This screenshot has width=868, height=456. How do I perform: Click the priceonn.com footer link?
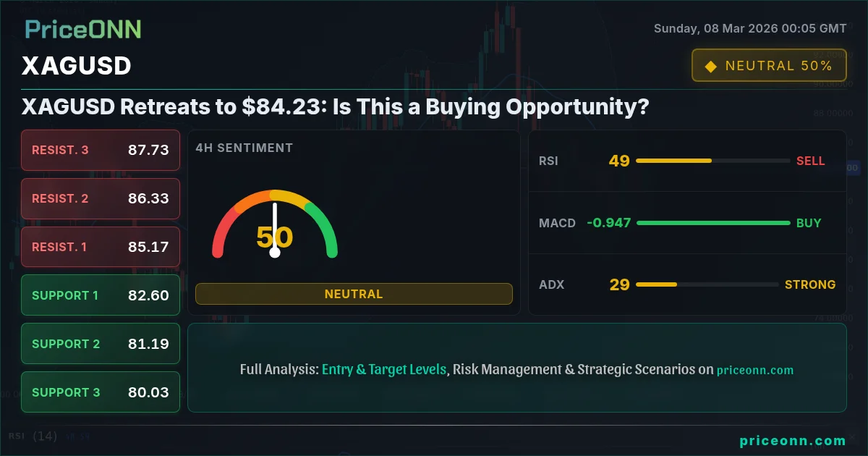(x=793, y=441)
